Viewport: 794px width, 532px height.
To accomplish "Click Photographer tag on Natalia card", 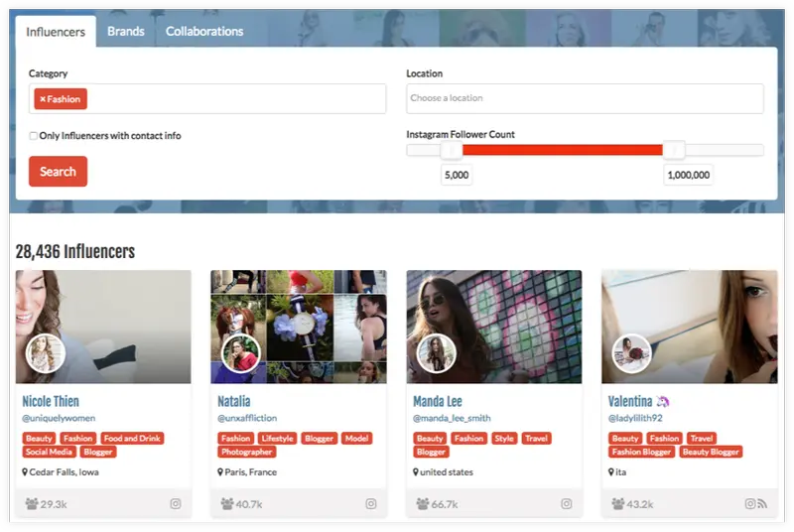I will pyautogui.click(x=246, y=452).
